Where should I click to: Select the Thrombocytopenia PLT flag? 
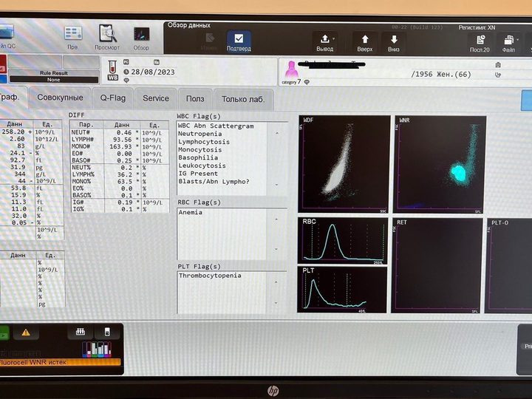210,276
